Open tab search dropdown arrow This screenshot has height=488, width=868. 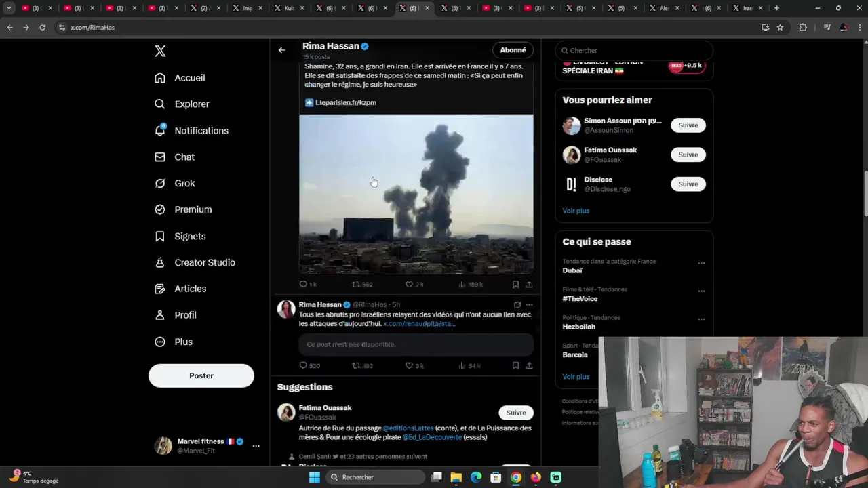pyautogui.click(x=9, y=8)
